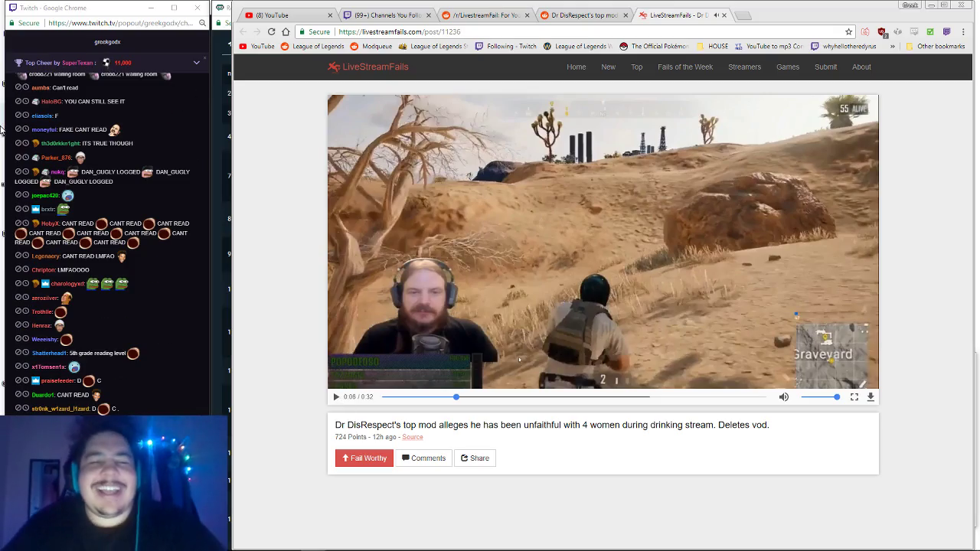The image size is (980, 551).
Task: Click the purple Twitch extension icon
Action: (x=946, y=31)
